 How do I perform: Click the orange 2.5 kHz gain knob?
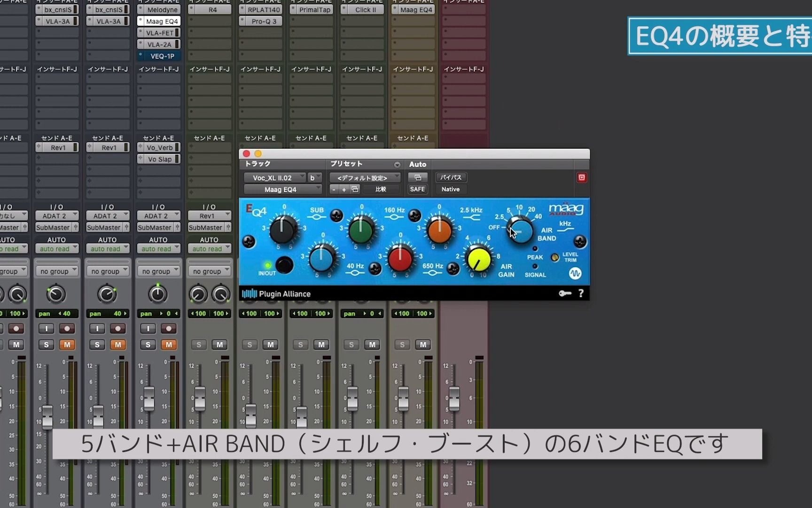click(x=439, y=230)
